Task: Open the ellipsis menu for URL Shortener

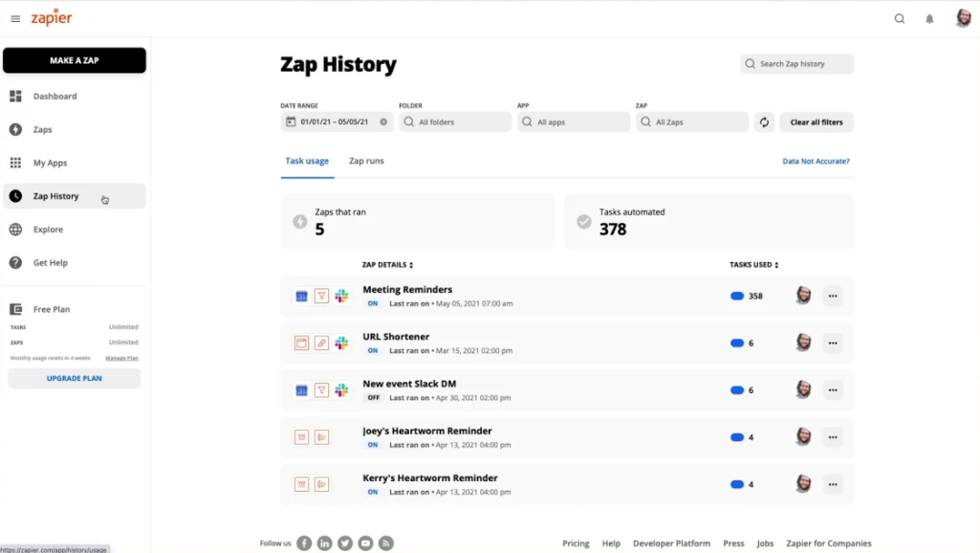Action: [x=832, y=343]
